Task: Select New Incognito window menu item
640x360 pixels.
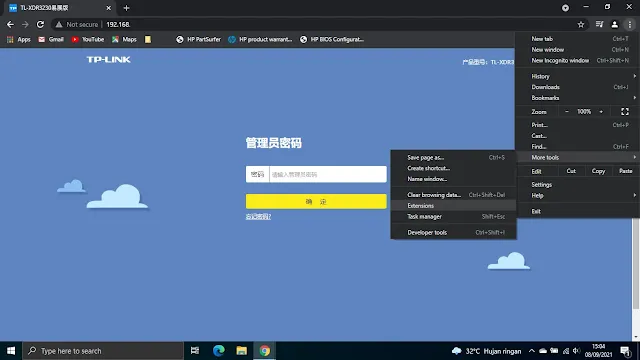Action: tap(578, 60)
